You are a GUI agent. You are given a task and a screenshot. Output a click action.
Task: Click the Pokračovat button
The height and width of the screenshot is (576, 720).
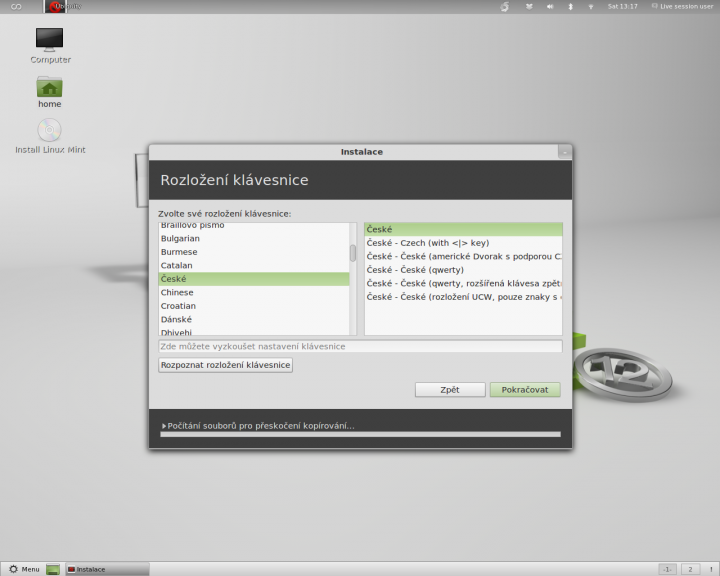525,390
